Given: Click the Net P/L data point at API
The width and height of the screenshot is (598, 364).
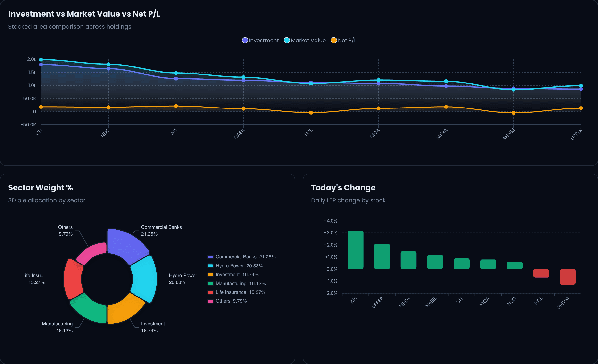Looking at the screenshot, I should (176, 106).
